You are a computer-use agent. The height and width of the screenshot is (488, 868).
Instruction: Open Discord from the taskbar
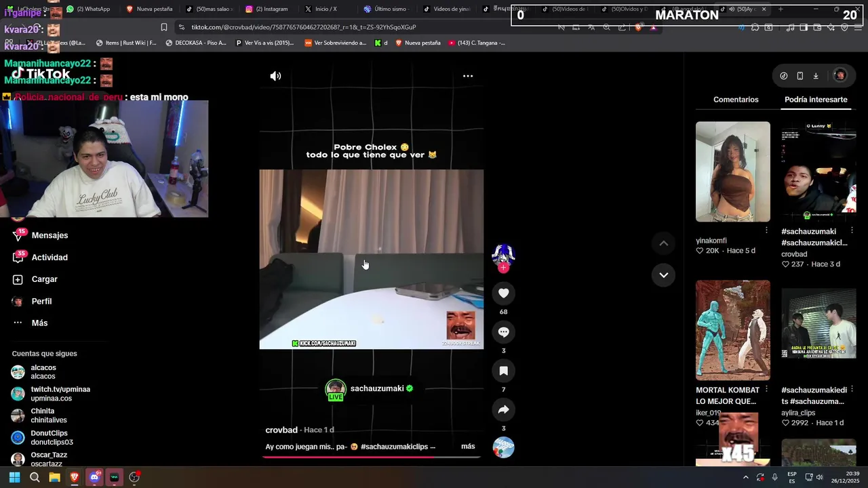(x=94, y=477)
